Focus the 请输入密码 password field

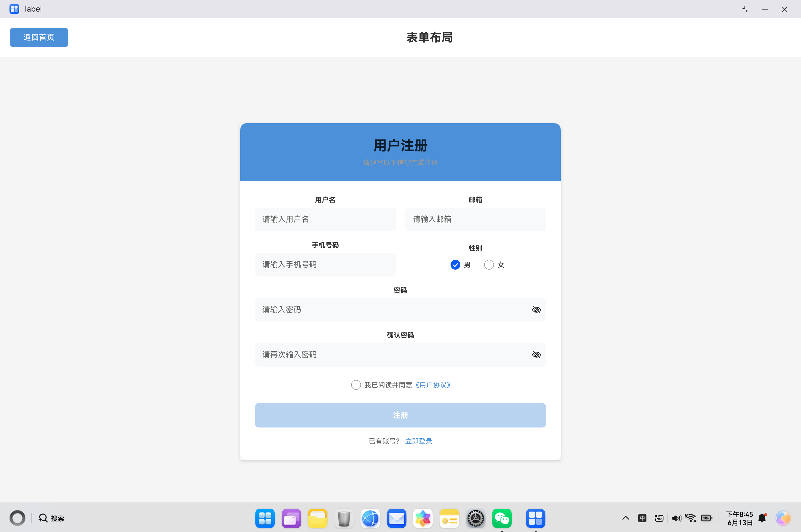(x=400, y=310)
